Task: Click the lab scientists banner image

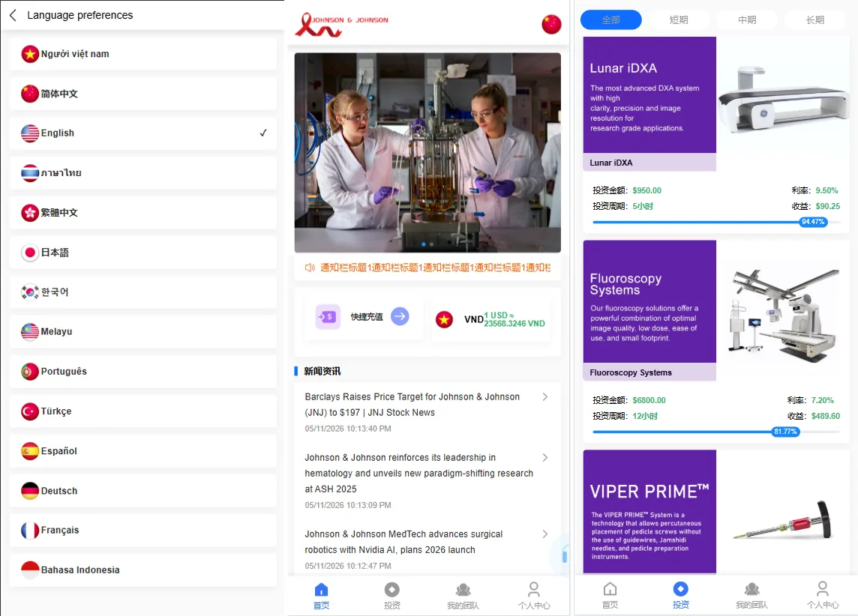Action: coord(427,152)
